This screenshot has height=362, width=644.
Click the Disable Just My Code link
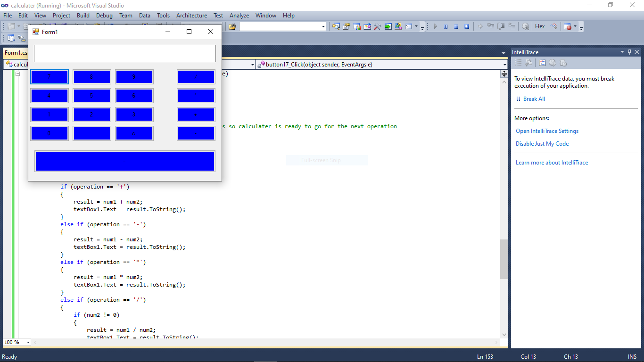pos(542,143)
